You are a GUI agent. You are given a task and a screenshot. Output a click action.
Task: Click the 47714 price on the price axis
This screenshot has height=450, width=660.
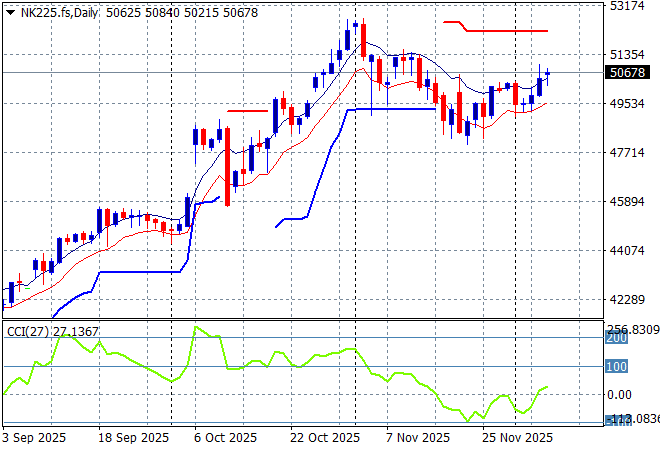pyautogui.click(x=626, y=153)
